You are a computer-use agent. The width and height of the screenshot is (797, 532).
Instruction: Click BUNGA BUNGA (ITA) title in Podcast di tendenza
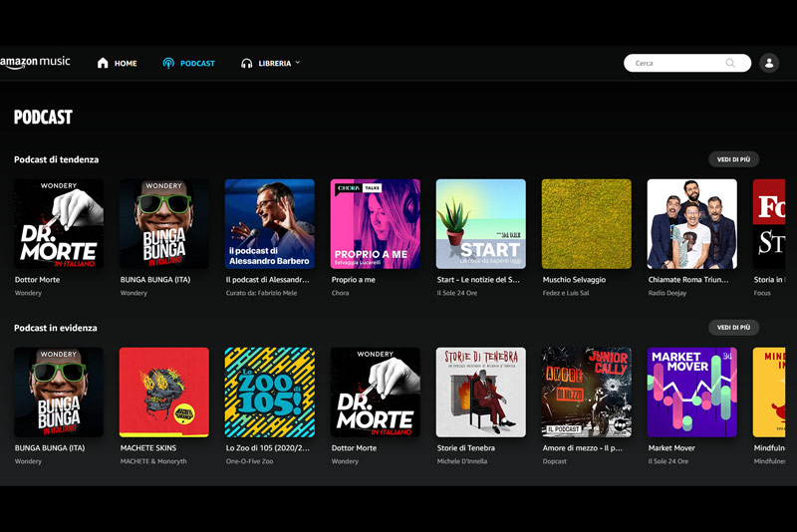[155, 280]
